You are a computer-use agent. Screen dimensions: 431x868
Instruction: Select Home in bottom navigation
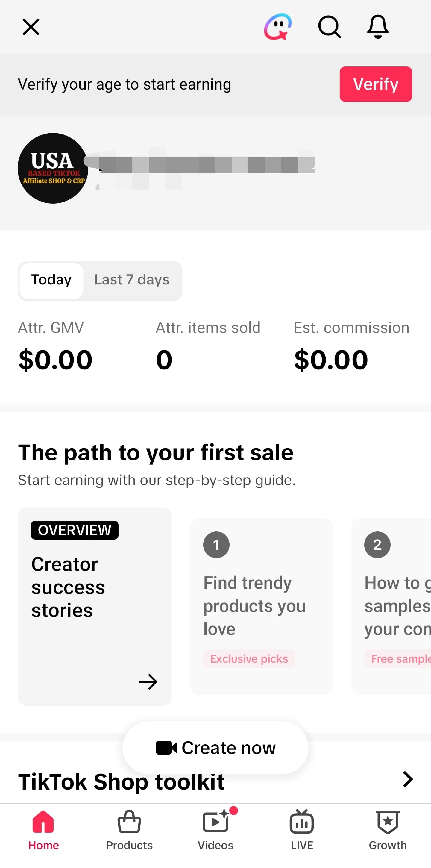pos(43,830)
